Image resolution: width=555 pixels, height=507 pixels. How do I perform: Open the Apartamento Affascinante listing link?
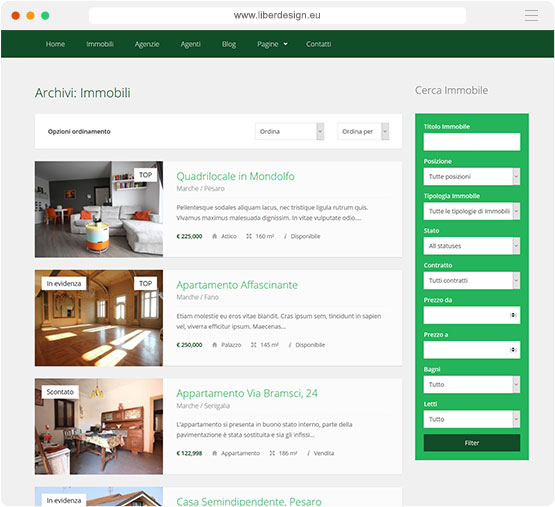(x=237, y=285)
